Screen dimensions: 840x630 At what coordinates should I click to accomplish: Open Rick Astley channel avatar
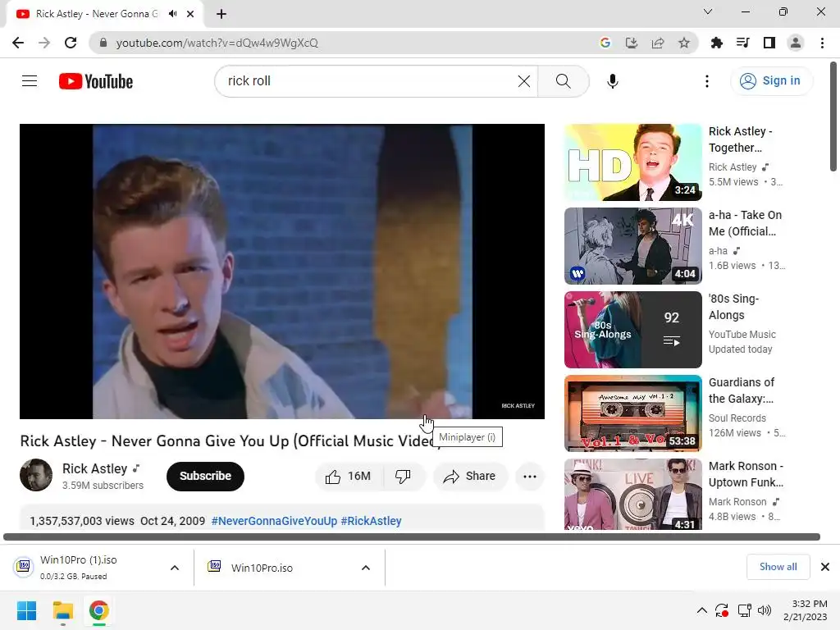(x=36, y=475)
